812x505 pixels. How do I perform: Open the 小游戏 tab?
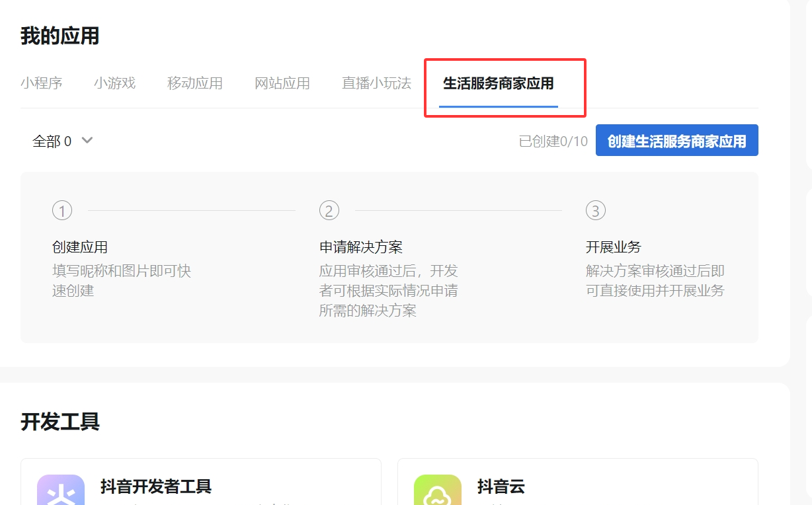(114, 83)
